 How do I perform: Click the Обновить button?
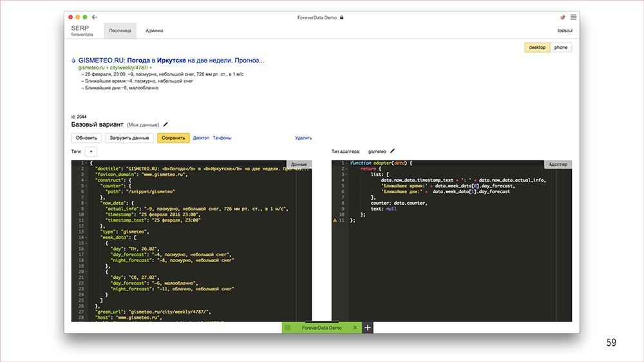86,138
